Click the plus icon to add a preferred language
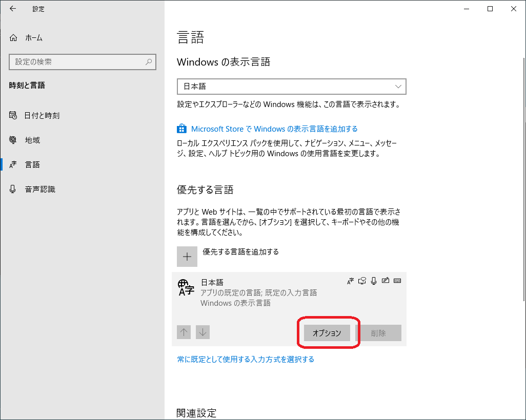526x420 pixels. click(187, 257)
